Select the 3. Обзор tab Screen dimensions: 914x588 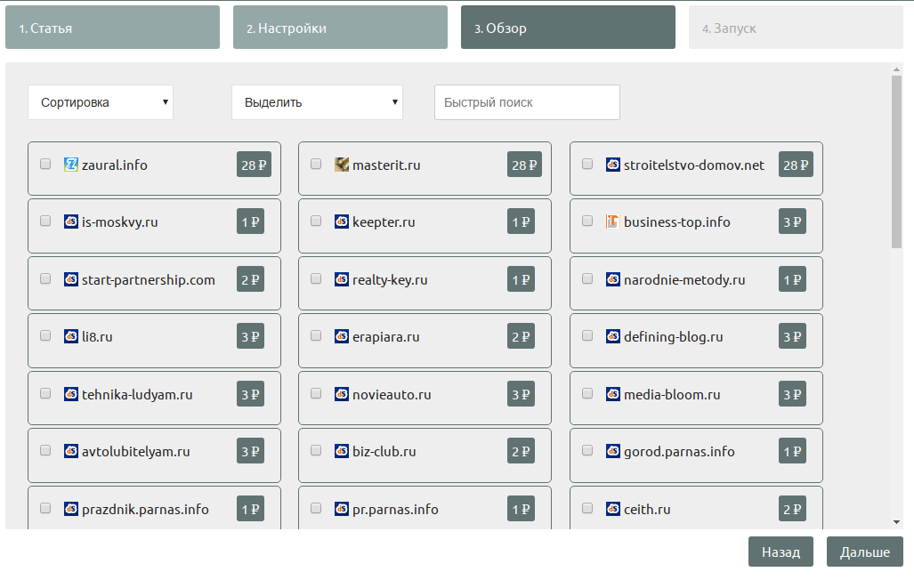click(569, 28)
